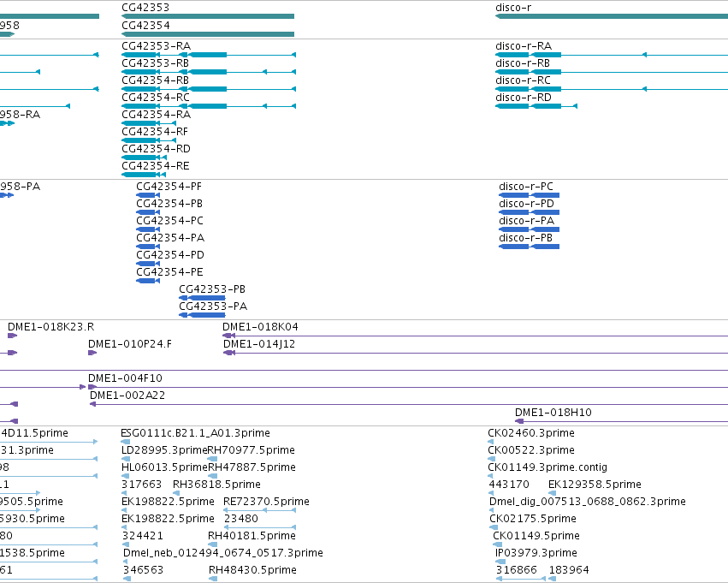Select transcript CG42353-RA
The image size is (728, 583).
(x=156, y=46)
